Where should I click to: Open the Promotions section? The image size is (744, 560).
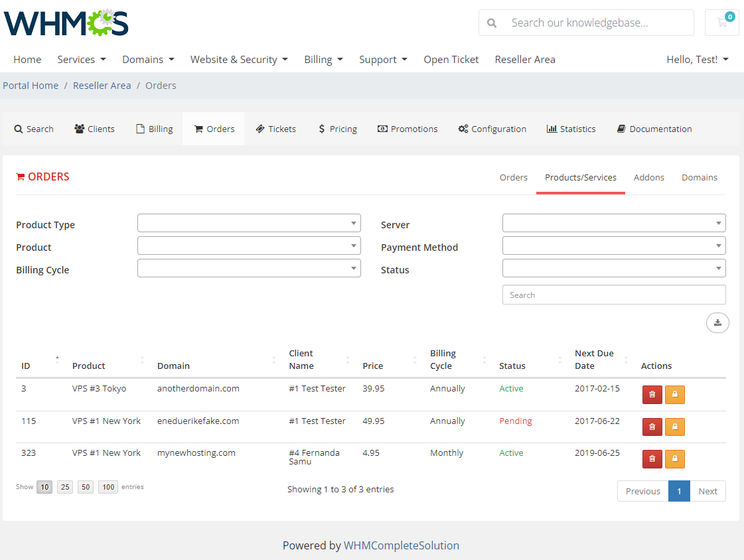coord(408,129)
